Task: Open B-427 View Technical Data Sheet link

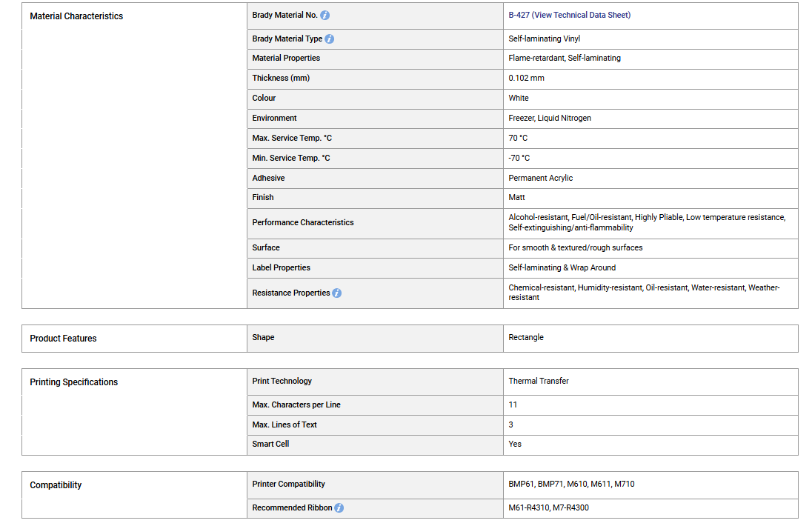Action: click(569, 15)
